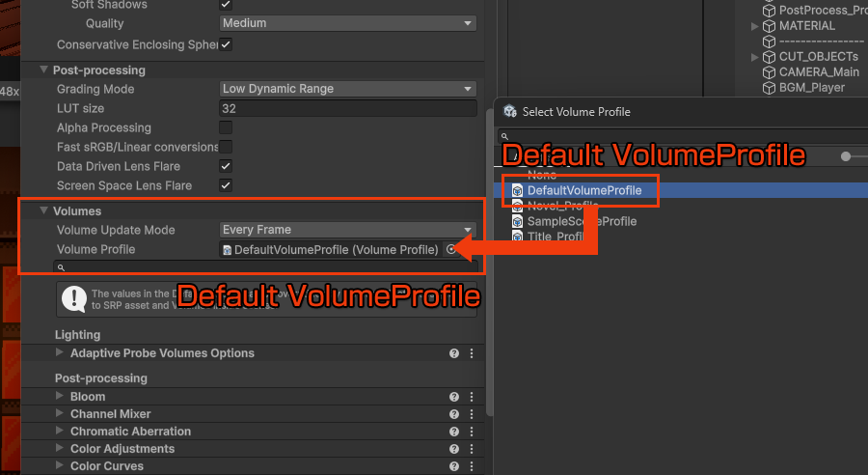Click the Volume Profile object picker circle

coord(450,249)
